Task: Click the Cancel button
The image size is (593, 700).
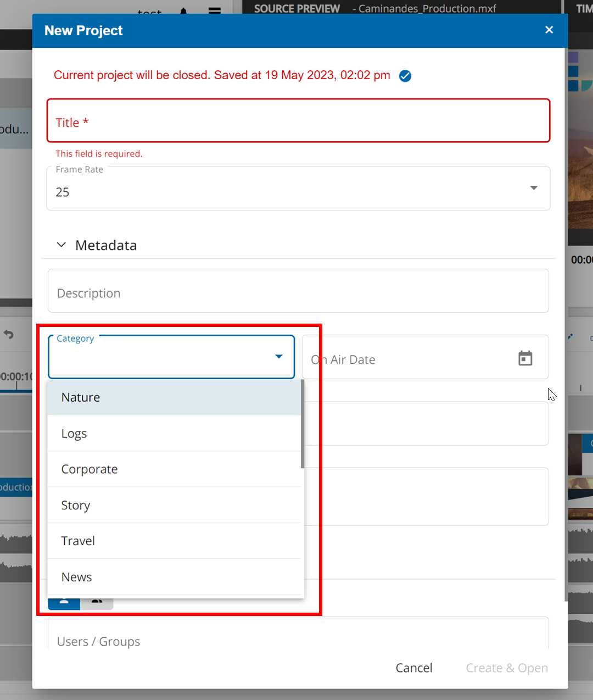Action: pos(413,668)
